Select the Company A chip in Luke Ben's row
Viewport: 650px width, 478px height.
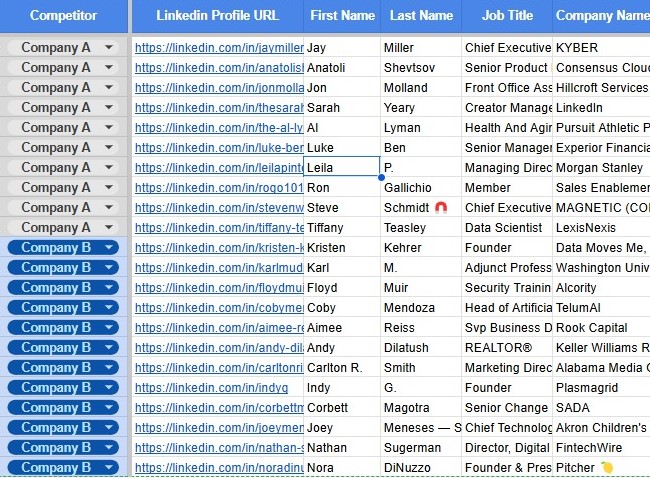point(63,148)
